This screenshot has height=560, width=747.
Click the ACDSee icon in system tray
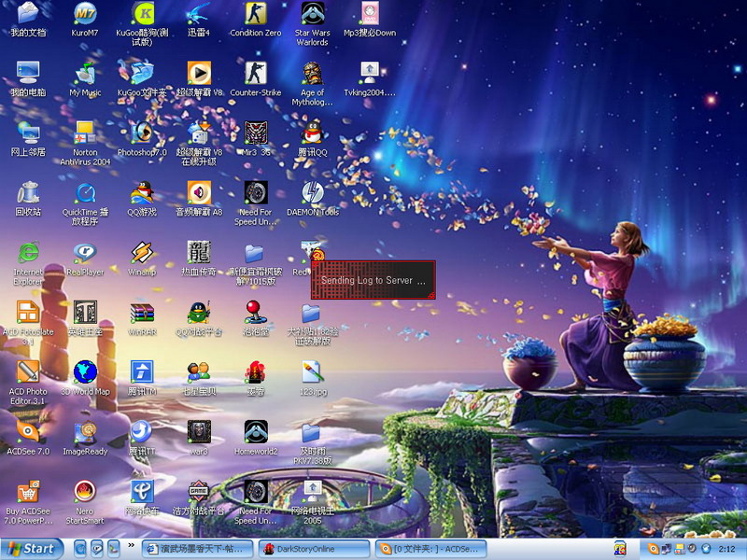tap(653, 549)
